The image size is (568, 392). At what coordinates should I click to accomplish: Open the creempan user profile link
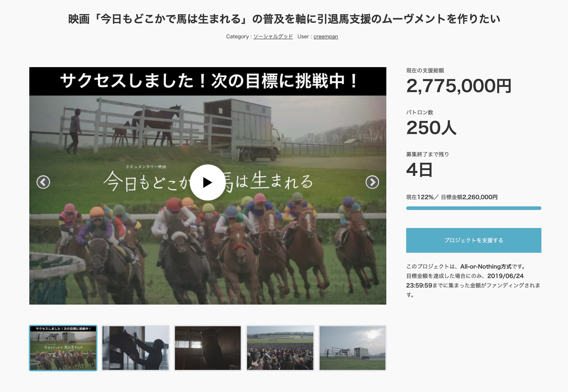(325, 36)
